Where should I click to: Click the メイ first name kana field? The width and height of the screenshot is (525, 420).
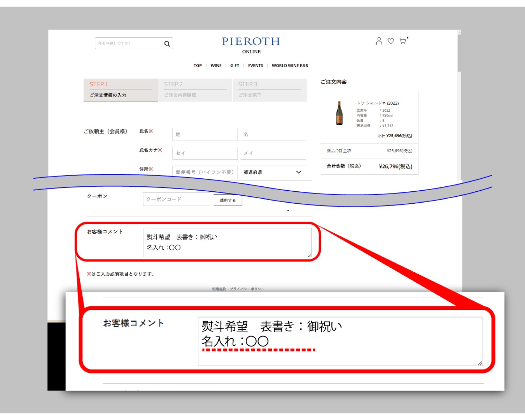tap(273, 153)
